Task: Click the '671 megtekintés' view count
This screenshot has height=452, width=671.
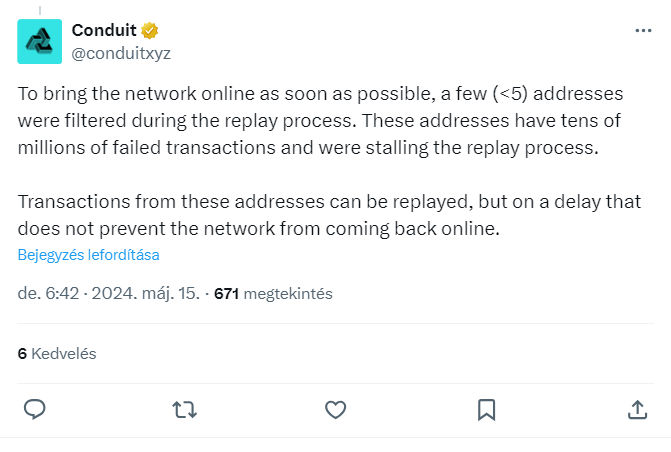Action: point(273,294)
